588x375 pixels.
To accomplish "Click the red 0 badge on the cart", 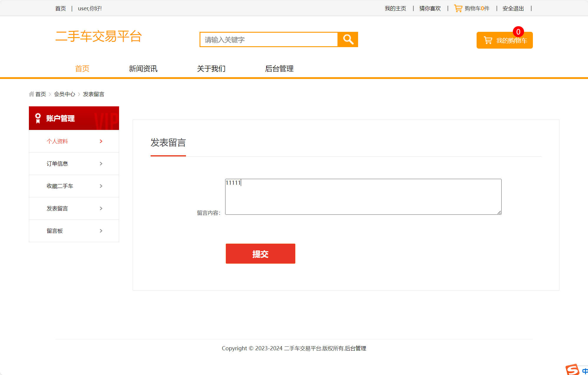I will [x=518, y=31].
